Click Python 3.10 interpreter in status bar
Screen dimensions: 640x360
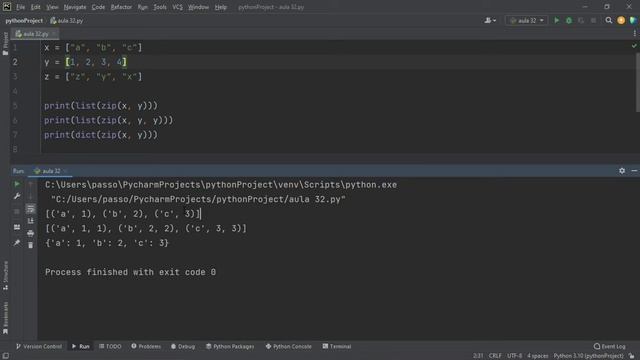[x=588, y=356]
